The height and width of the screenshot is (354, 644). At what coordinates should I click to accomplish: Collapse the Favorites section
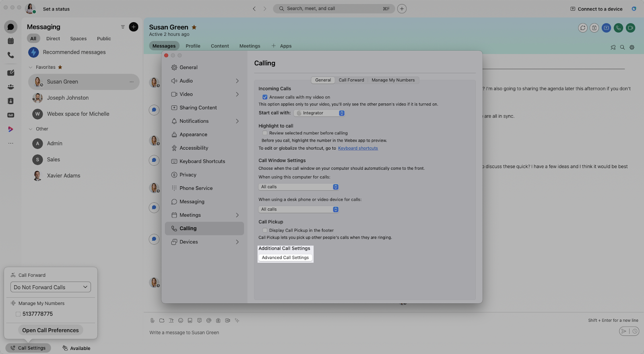pyautogui.click(x=30, y=67)
